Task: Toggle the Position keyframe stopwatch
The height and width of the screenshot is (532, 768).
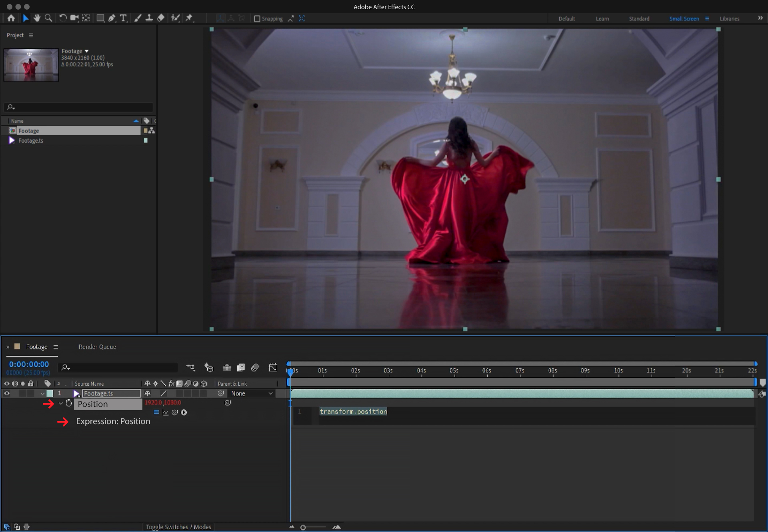Action: (69, 404)
